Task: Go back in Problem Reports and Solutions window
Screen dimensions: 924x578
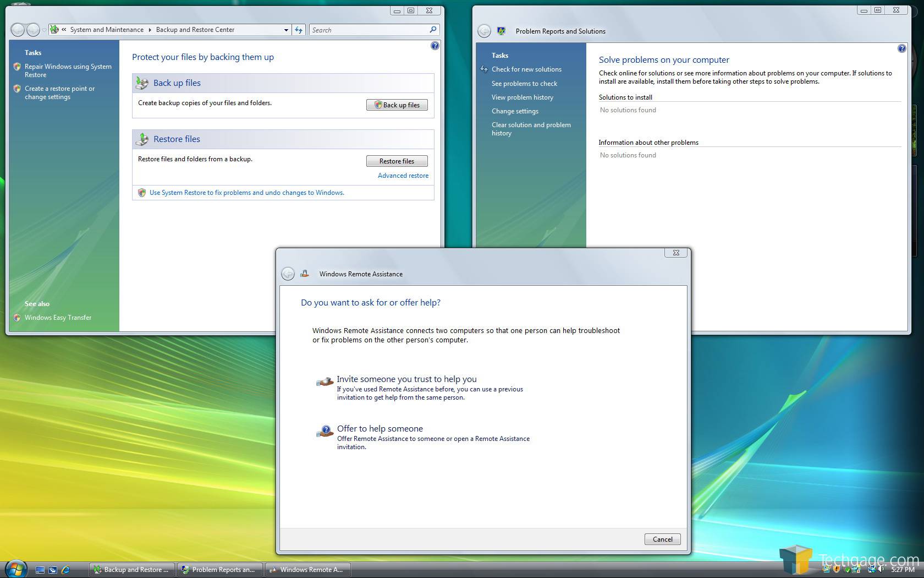Action: (484, 31)
